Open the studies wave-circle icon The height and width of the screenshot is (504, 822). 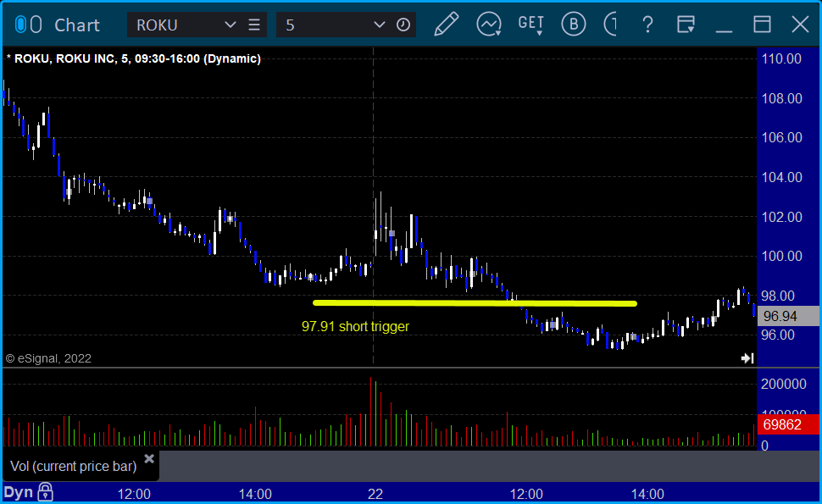pyautogui.click(x=489, y=25)
